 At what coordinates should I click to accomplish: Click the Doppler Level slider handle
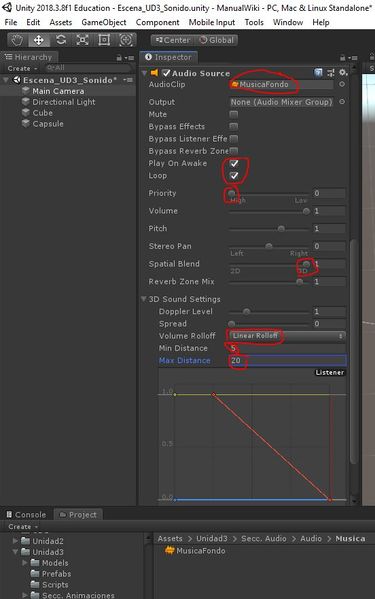pyautogui.click(x=247, y=311)
